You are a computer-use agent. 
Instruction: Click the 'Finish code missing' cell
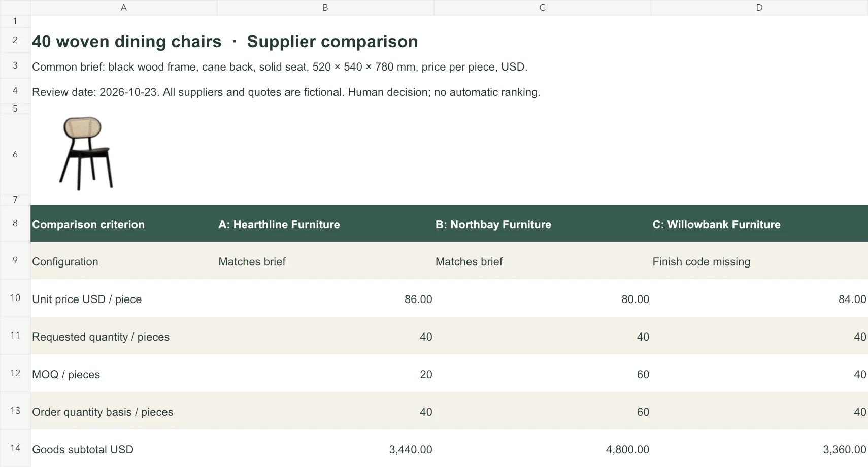point(759,261)
